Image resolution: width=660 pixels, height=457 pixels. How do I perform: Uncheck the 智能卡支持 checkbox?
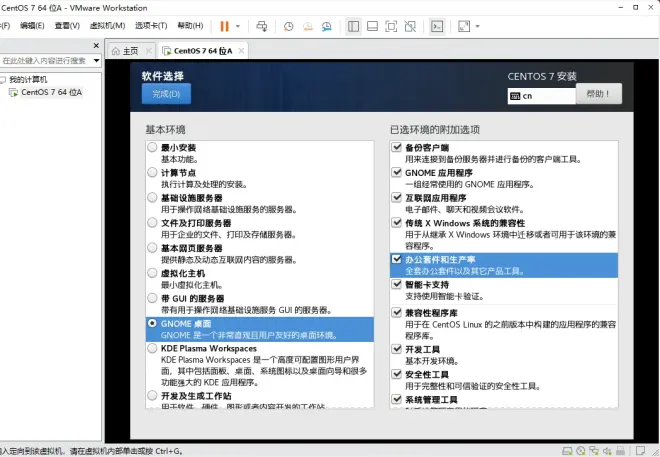click(x=397, y=284)
